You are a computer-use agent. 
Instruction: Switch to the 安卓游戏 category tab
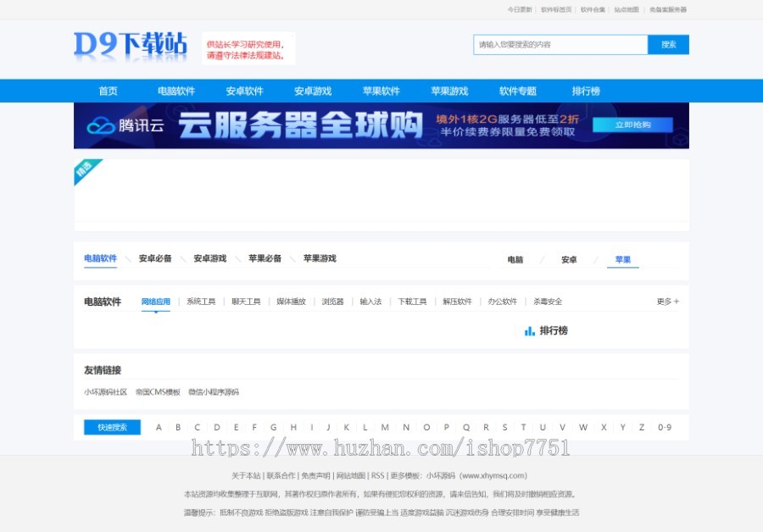pyautogui.click(x=210, y=258)
